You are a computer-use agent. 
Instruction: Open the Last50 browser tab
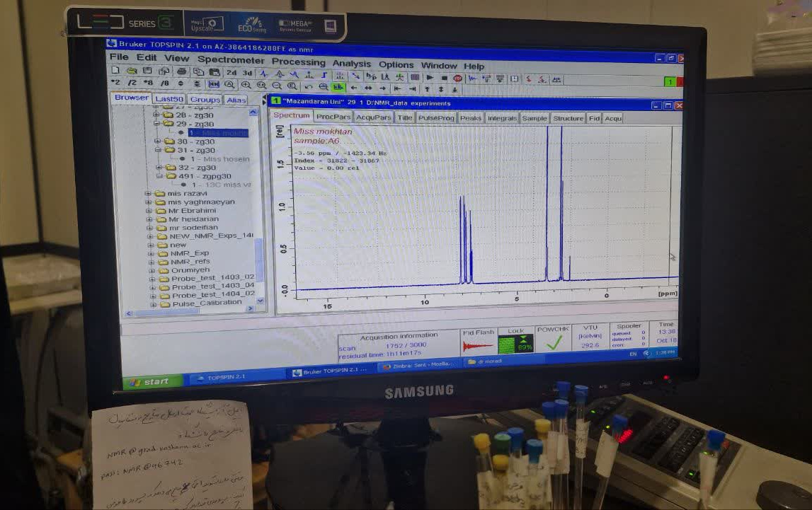tap(168, 99)
